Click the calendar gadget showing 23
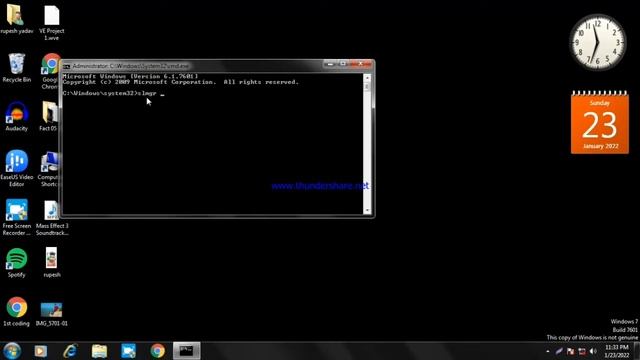The height and width of the screenshot is (360, 640). (x=600, y=122)
